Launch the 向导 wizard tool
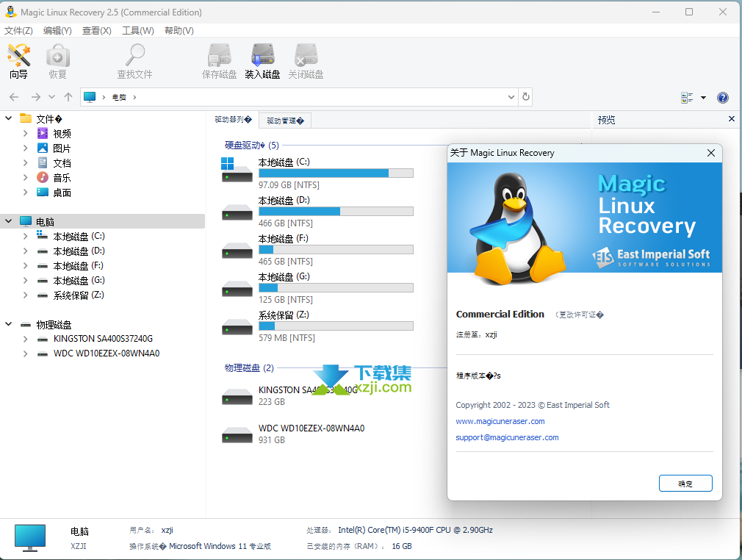 19,61
